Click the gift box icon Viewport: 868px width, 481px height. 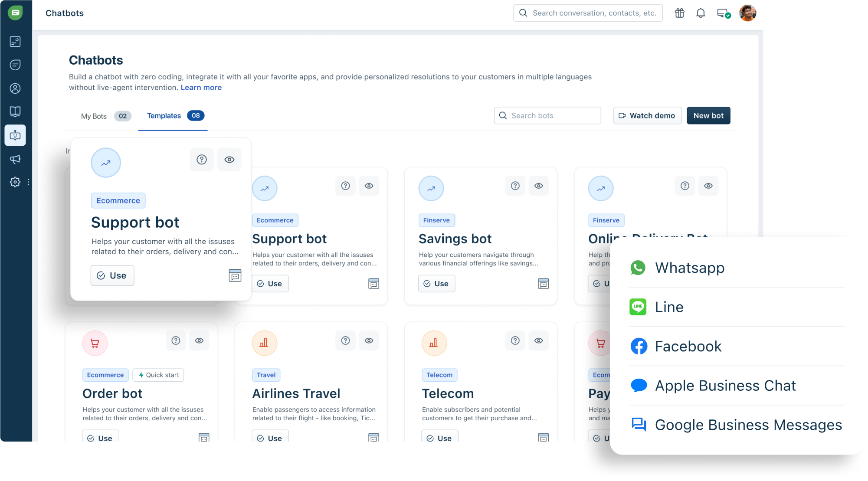point(679,13)
